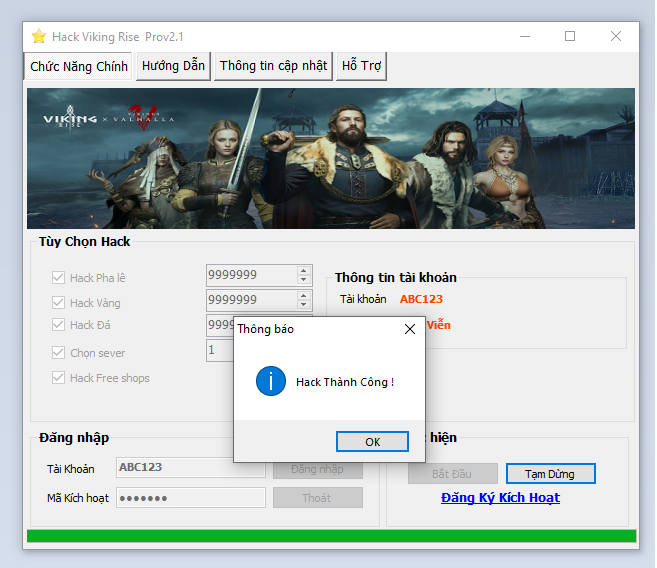Click the Bắt Đầu button
The image size is (657, 568).
pyautogui.click(x=453, y=474)
